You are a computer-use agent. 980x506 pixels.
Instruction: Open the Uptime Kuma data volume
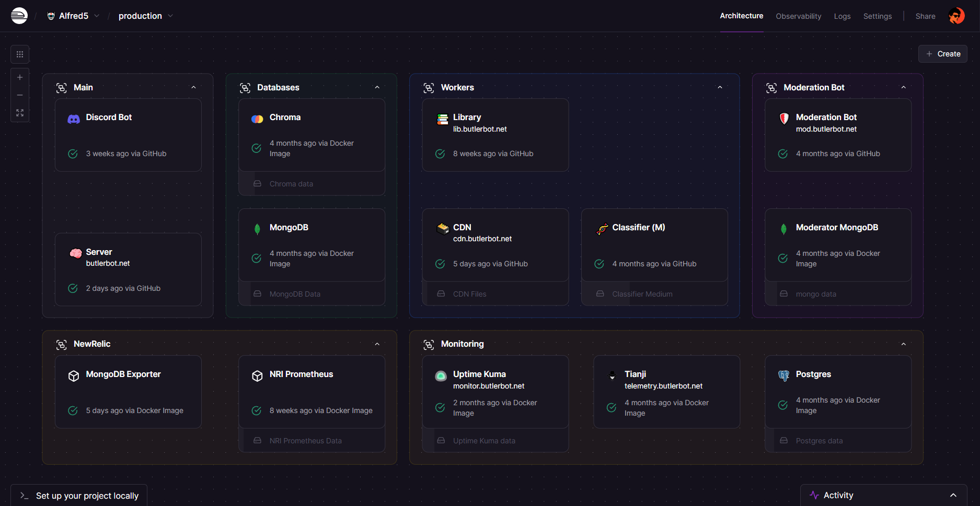(x=495, y=441)
